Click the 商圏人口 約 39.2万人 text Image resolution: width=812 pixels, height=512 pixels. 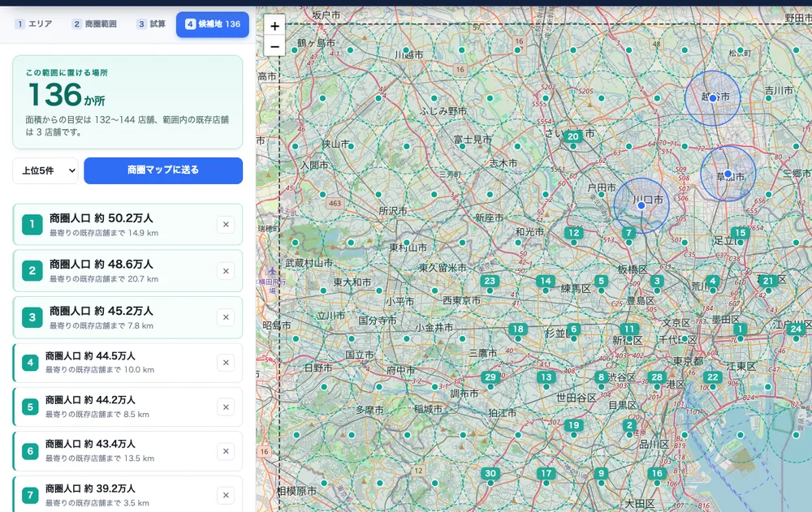point(90,488)
